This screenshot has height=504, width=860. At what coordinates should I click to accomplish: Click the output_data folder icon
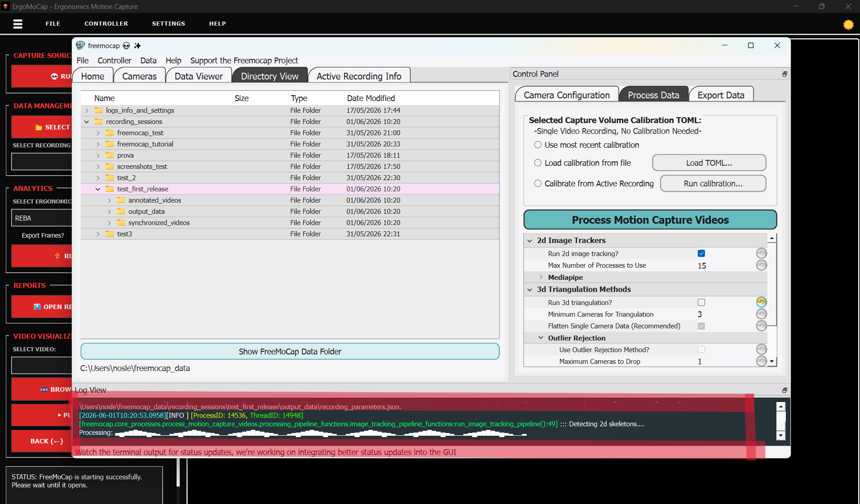pos(121,211)
